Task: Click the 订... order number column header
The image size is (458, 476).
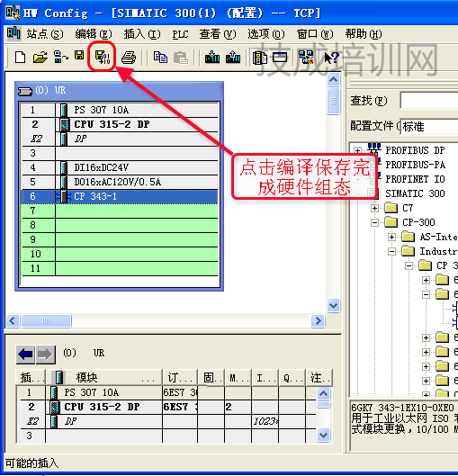Action: point(180,378)
